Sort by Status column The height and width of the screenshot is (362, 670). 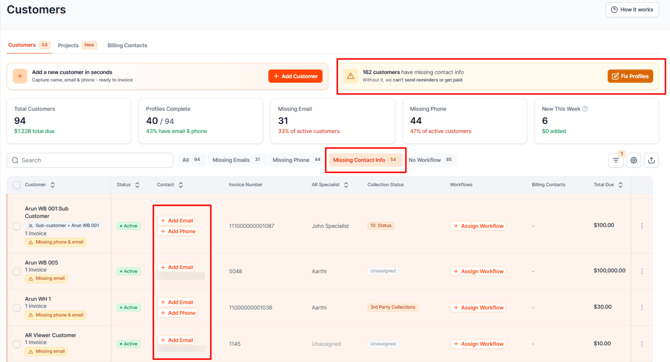point(137,185)
